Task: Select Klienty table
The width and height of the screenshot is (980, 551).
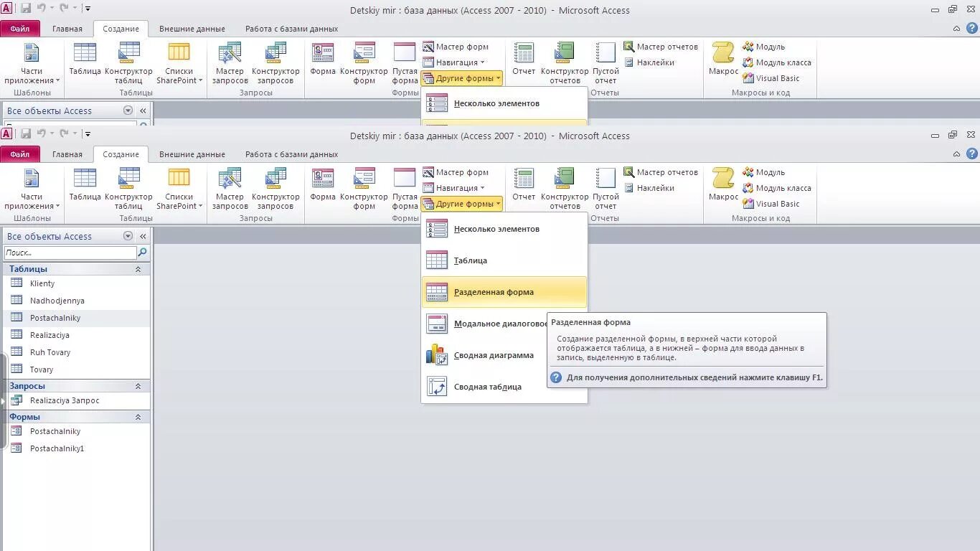Action: 77,283
